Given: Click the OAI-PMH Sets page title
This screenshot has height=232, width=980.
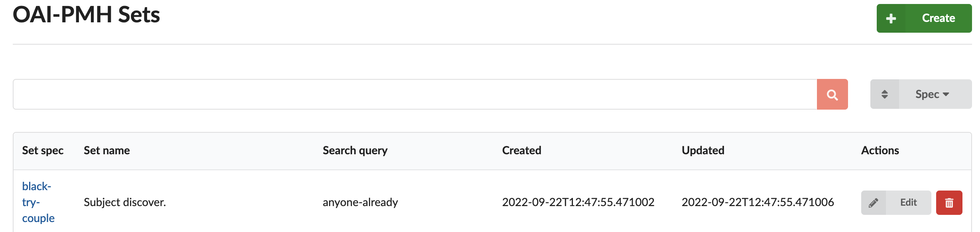Looking at the screenshot, I should [x=86, y=17].
